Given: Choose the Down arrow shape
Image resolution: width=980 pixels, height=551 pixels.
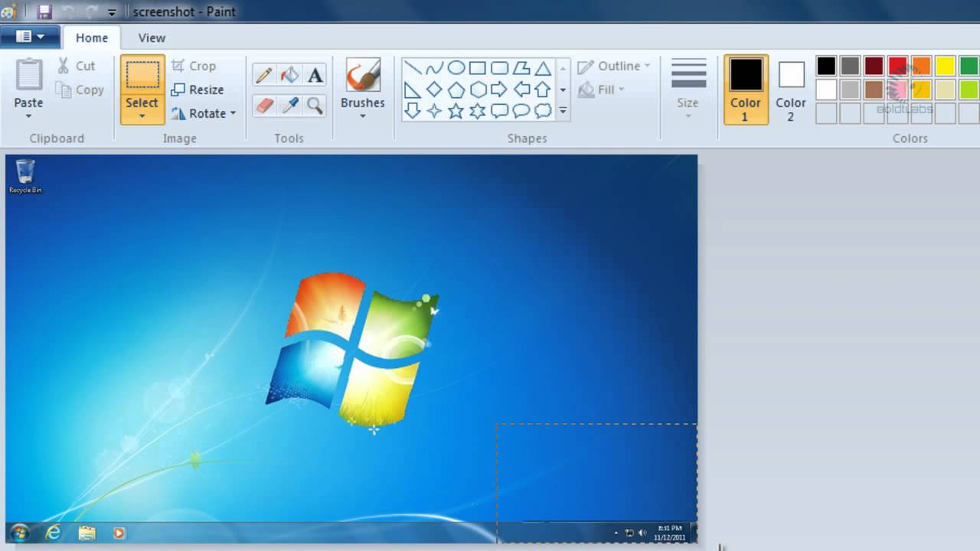Looking at the screenshot, I should click(412, 111).
